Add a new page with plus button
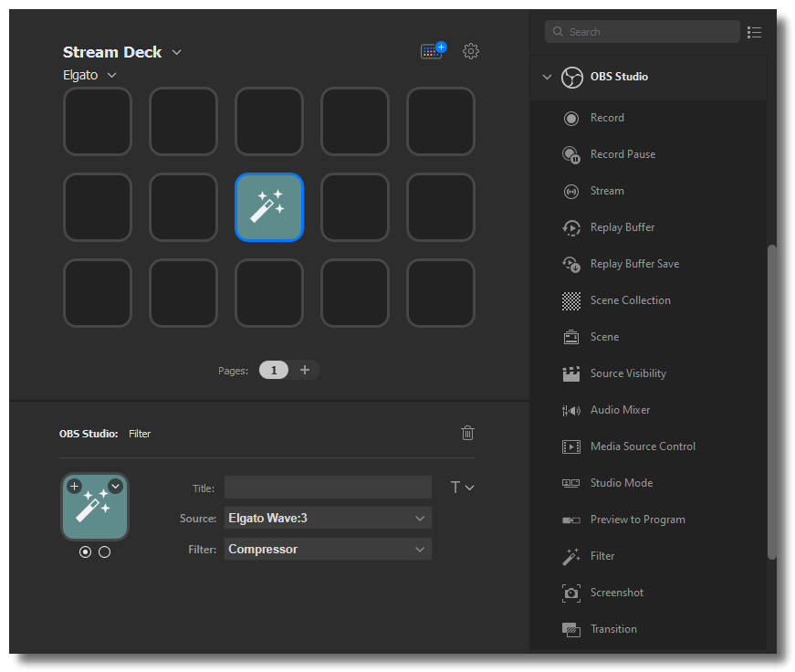The height and width of the screenshot is (672, 795). pyautogui.click(x=305, y=370)
